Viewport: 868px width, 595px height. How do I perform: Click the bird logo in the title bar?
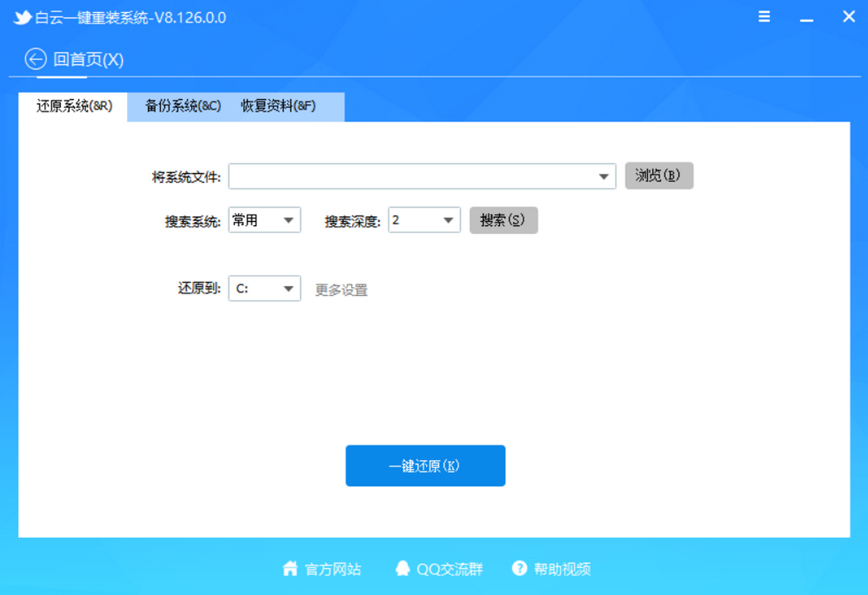coord(22,16)
